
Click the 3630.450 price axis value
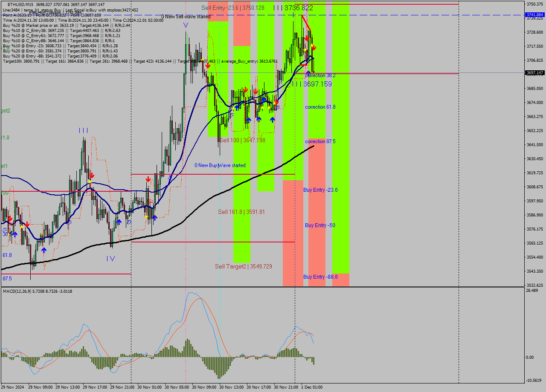[535, 159]
